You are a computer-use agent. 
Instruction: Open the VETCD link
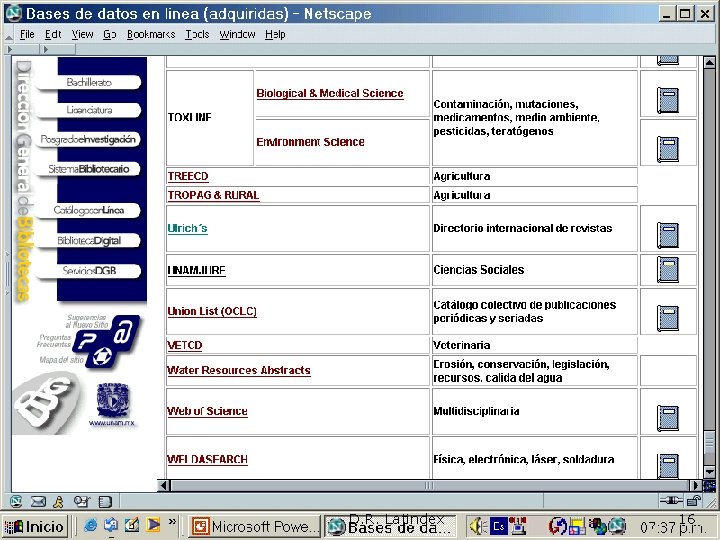tap(185, 345)
